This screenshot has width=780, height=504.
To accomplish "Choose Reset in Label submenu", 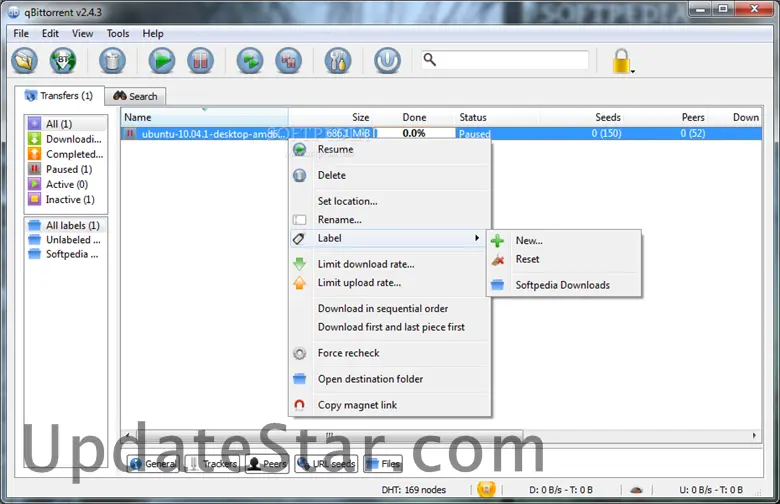I will [564, 259].
